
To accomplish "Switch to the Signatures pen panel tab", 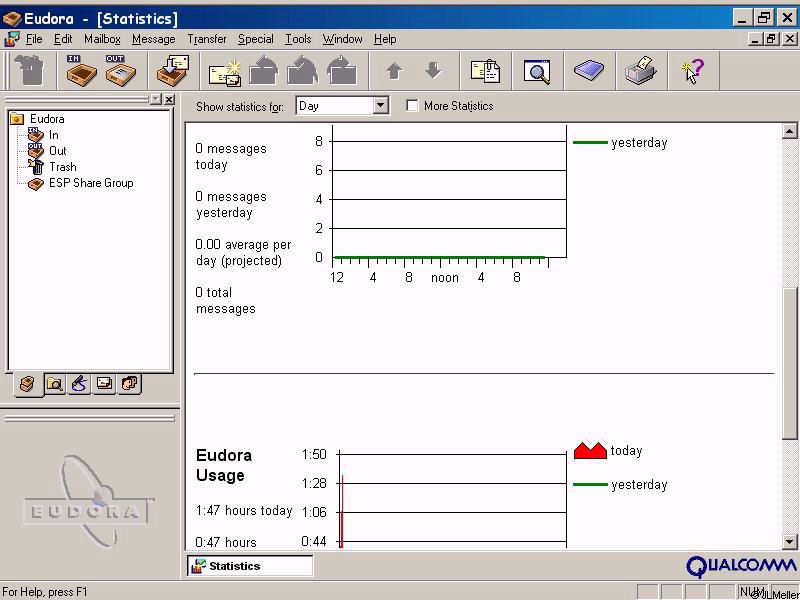I will point(79,384).
